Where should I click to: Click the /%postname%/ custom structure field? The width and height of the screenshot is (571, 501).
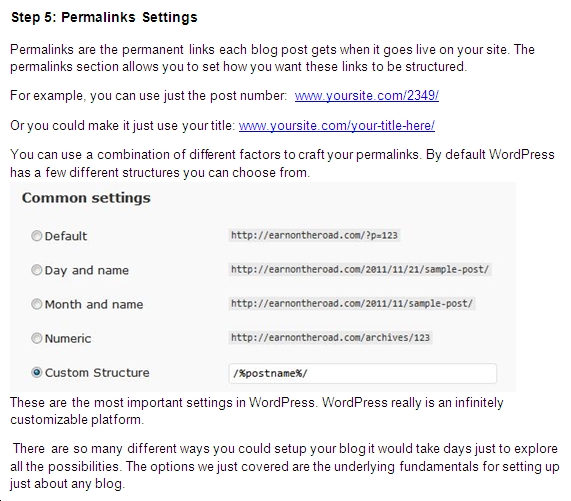point(362,374)
